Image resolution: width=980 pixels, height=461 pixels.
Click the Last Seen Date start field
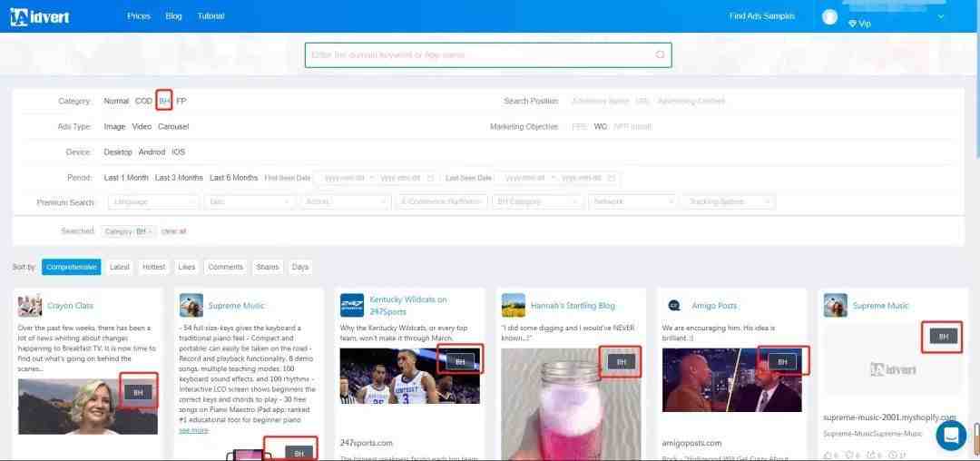point(525,178)
